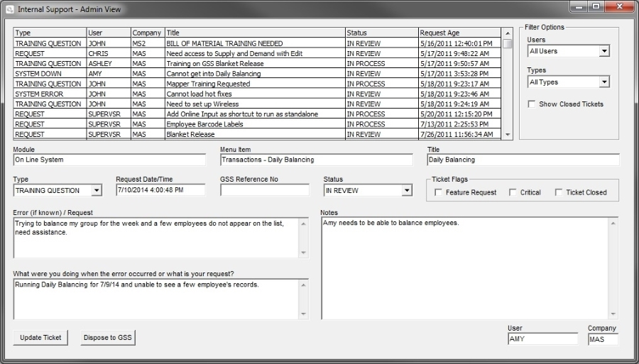This screenshot has width=639, height=364.
Task: Click request age '7/13/2011 2:25:53 PM'
Action: pos(459,124)
